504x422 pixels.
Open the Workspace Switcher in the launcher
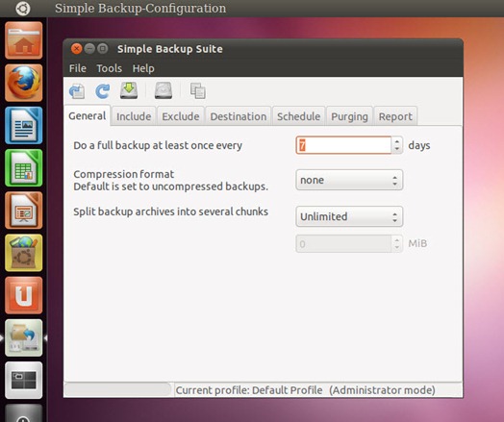24,381
